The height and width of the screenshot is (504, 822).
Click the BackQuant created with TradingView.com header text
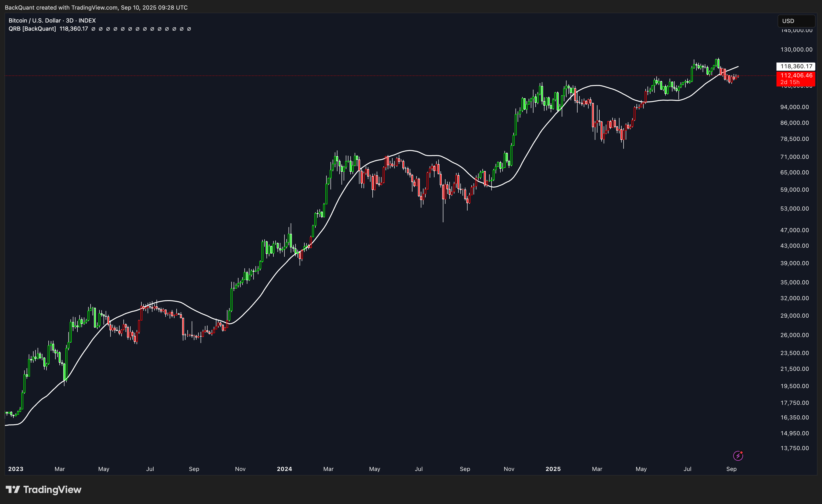pos(96,7)
